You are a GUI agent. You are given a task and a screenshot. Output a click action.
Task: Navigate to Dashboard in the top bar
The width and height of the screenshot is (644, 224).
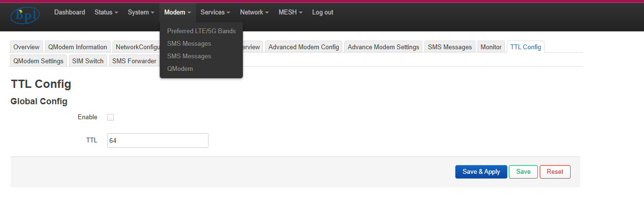point(70,13)
